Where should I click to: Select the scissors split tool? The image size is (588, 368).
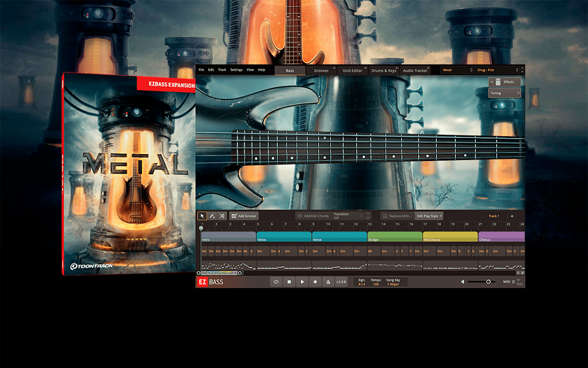click(x=222, y=216)
